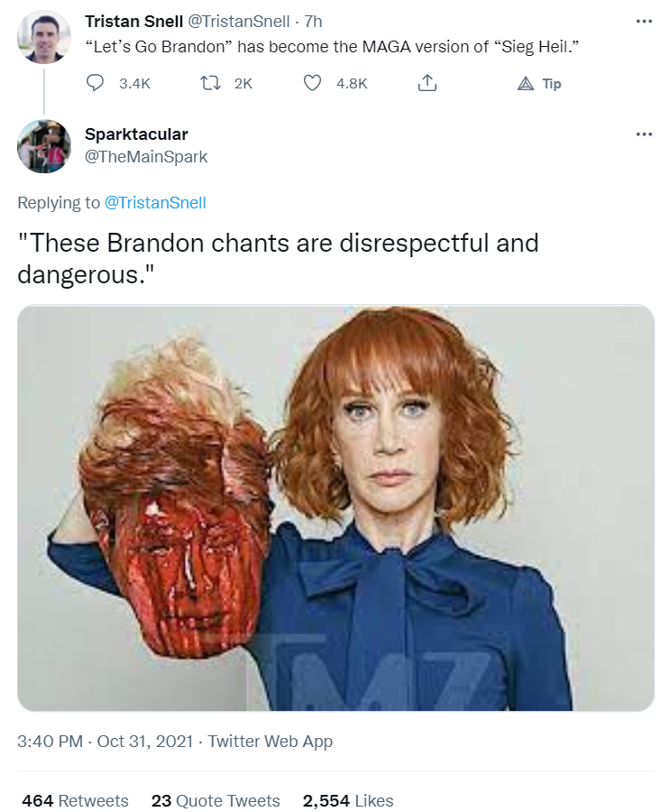Open the share upload icon
This screenshot has width=670, height=812.
click(427, 83)
